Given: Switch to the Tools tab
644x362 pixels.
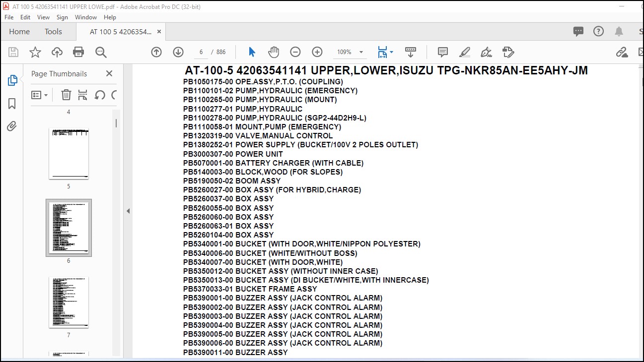Looking at the screenshot, I should tap(53, 31).
